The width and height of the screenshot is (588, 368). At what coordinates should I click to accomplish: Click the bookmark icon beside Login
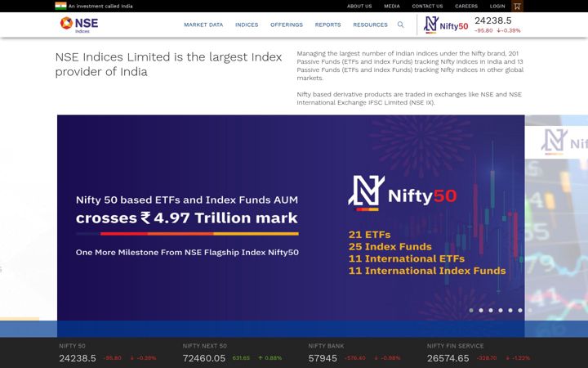517,6
